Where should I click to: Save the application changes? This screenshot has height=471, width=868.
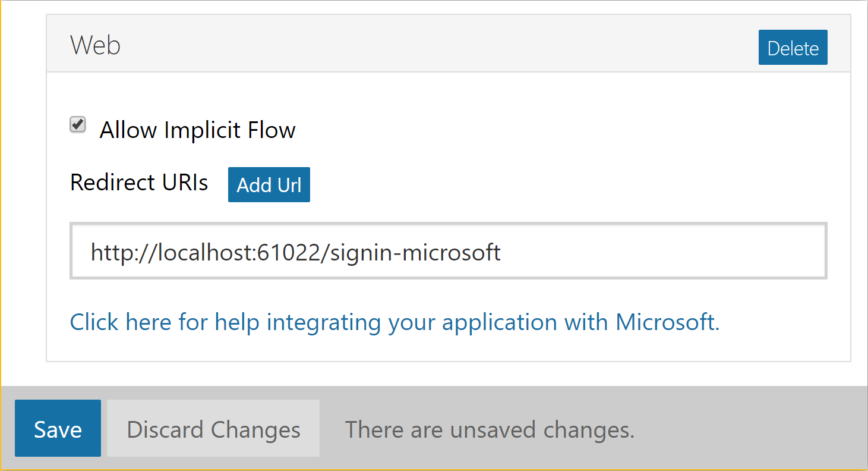pyautogui.click(x=58, y=428)
